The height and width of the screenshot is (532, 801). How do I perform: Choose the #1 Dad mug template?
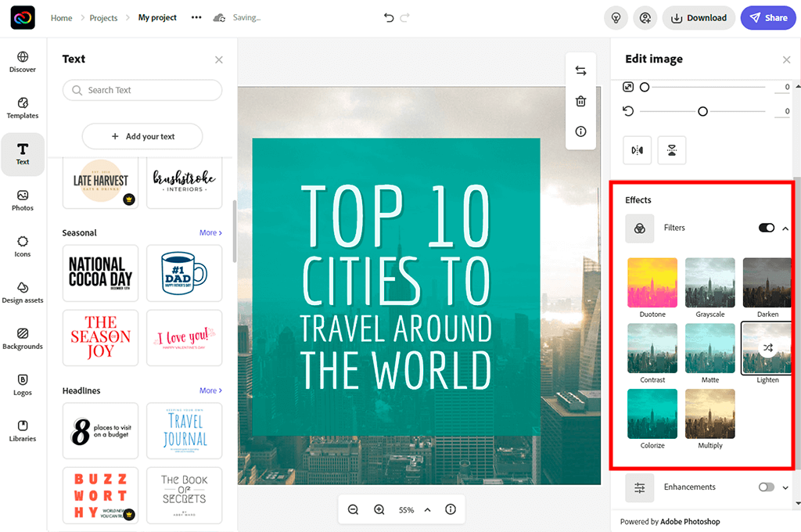point(185,273)
